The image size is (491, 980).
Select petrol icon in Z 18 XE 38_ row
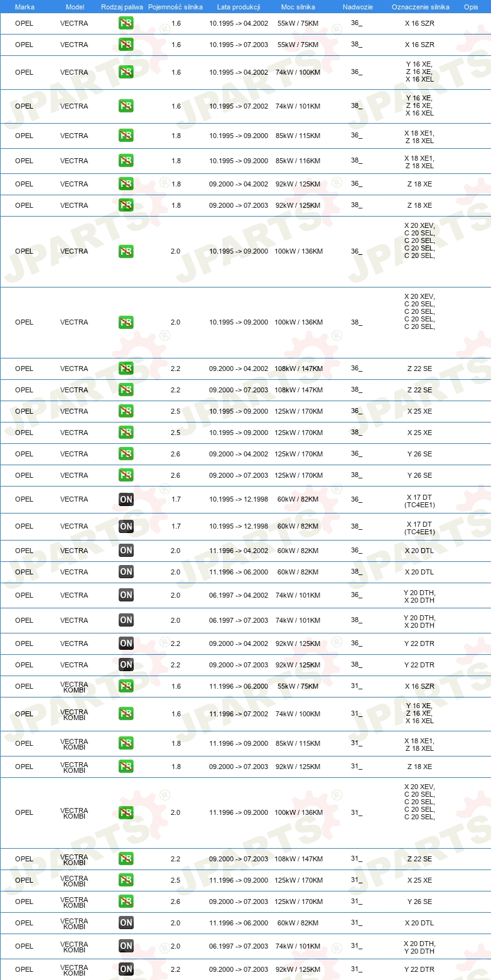(x=126, y=205)
